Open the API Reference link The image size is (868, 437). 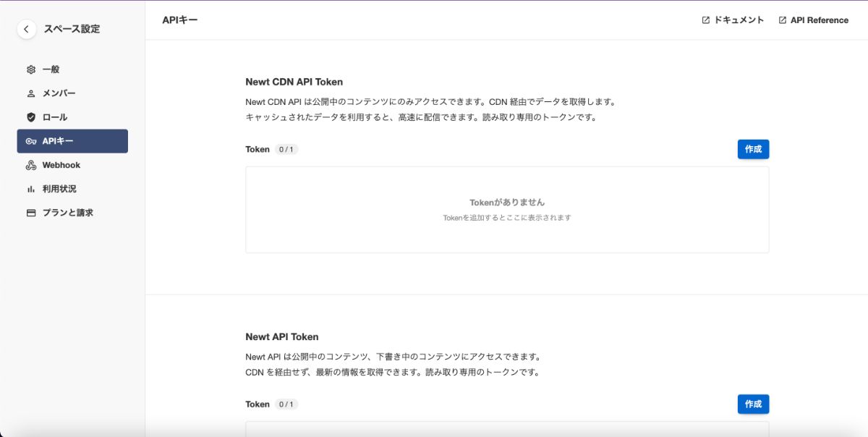coord(813,20)
